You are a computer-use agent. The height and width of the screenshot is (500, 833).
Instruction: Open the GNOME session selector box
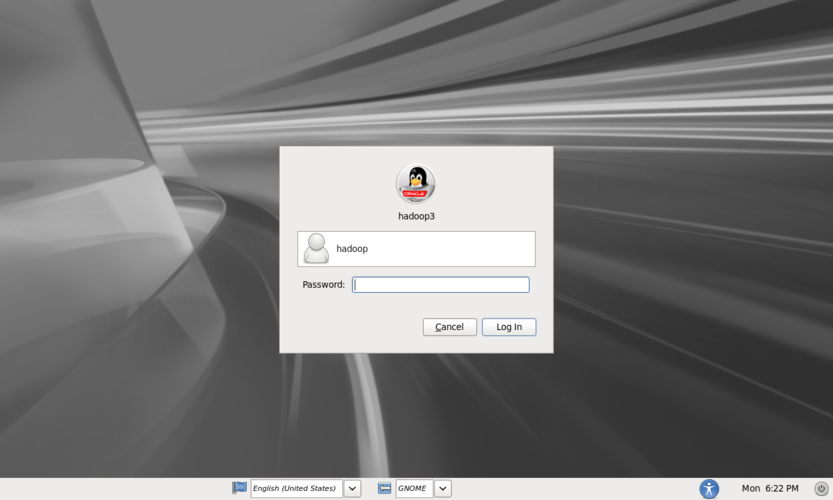coord(414,488)
